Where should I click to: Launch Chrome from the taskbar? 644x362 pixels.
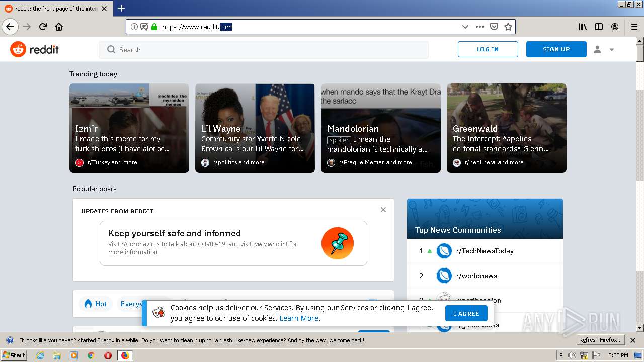[x=91, y=355]
